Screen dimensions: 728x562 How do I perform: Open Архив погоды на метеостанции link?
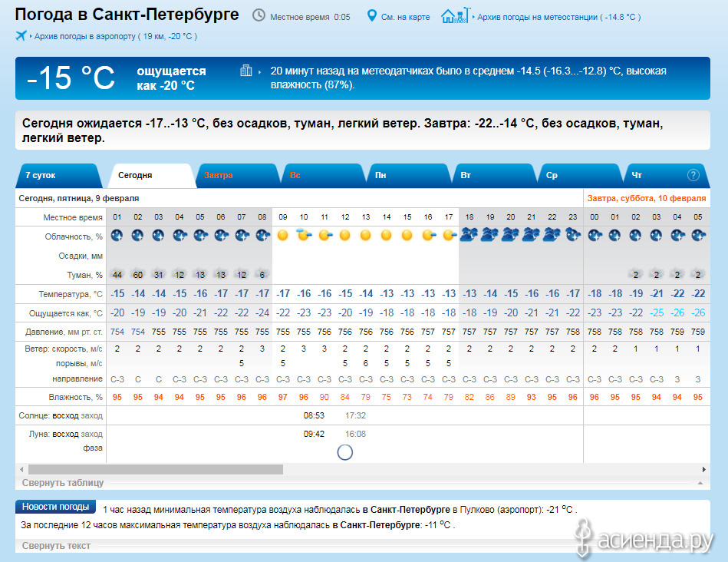[559, 17]
